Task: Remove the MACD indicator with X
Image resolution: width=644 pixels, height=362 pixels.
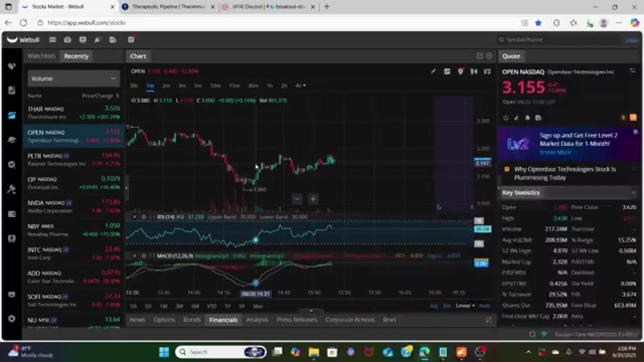Action: click(134, 256)
